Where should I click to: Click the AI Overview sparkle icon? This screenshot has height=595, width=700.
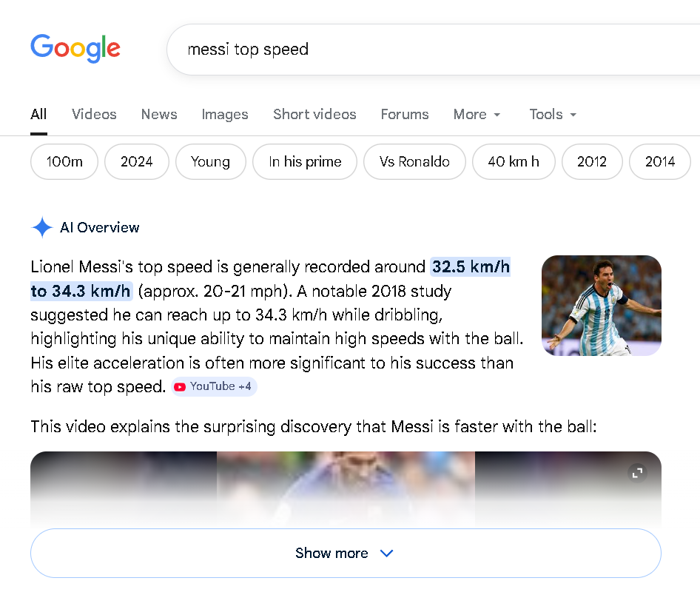pyautogui.click(x=42, y=228)
